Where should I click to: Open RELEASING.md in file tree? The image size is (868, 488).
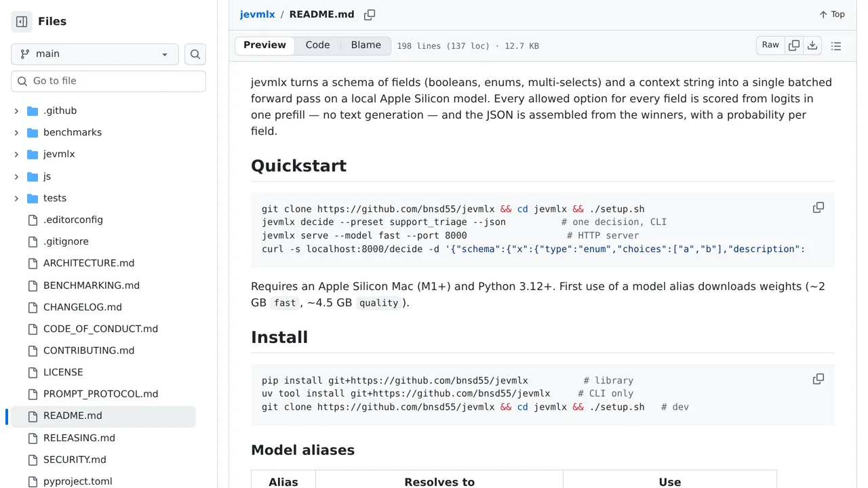(x=79, y=438)
